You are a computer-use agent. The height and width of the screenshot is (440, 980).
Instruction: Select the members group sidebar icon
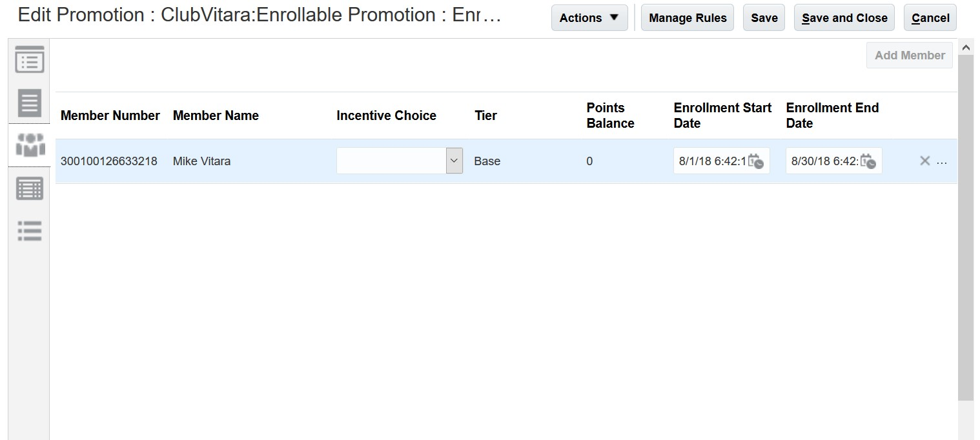coord(30,146)
